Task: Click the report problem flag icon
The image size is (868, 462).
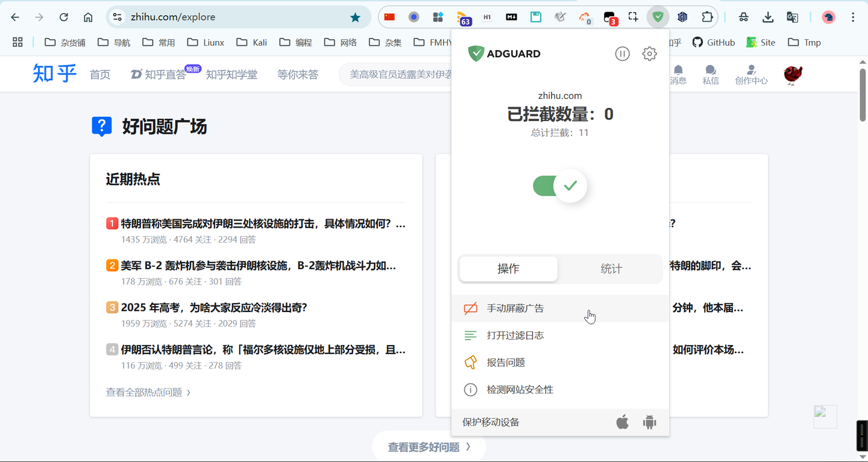Action: pyautogui.click(x=471, y=362)
